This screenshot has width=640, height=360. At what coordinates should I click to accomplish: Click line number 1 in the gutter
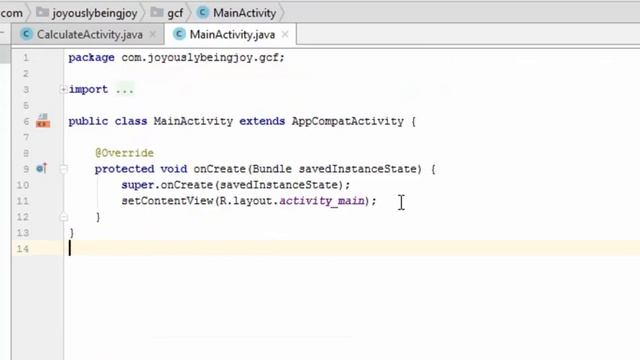(26, 58)
